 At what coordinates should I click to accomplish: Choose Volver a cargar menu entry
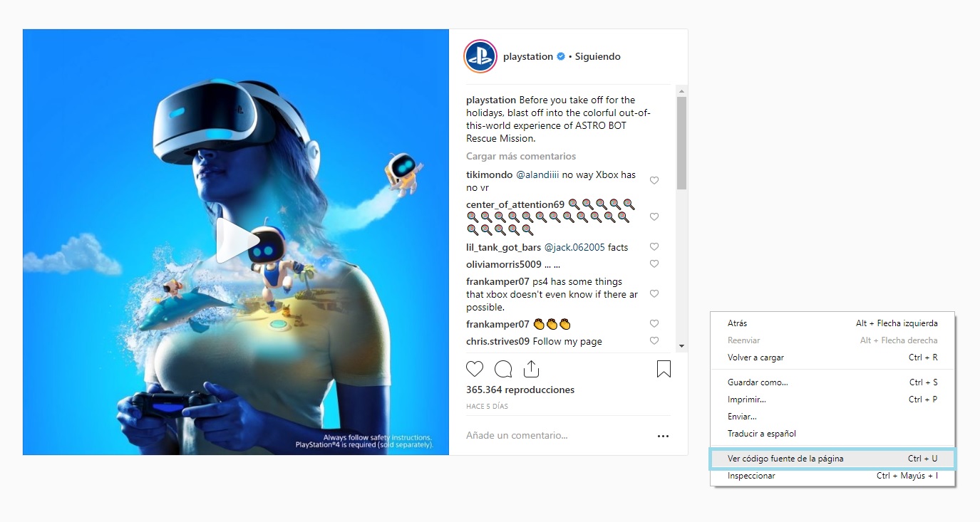pos(832,357)
